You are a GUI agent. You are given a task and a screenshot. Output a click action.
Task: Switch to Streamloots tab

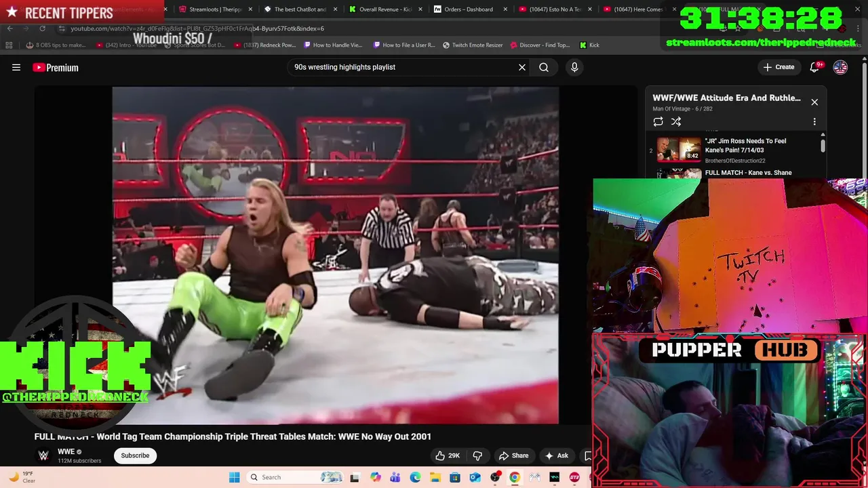[216, 9]
